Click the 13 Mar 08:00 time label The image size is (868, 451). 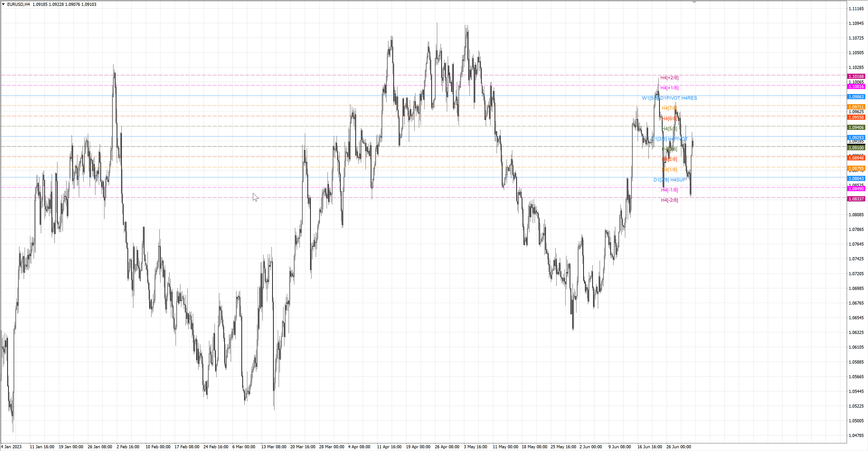tap(274, 447)
